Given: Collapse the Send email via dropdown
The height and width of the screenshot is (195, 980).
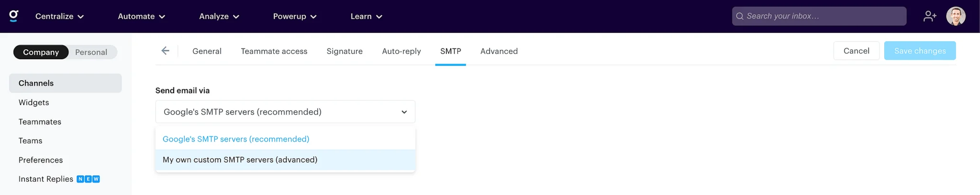Looking at the screenshot, I should point(285,112).
